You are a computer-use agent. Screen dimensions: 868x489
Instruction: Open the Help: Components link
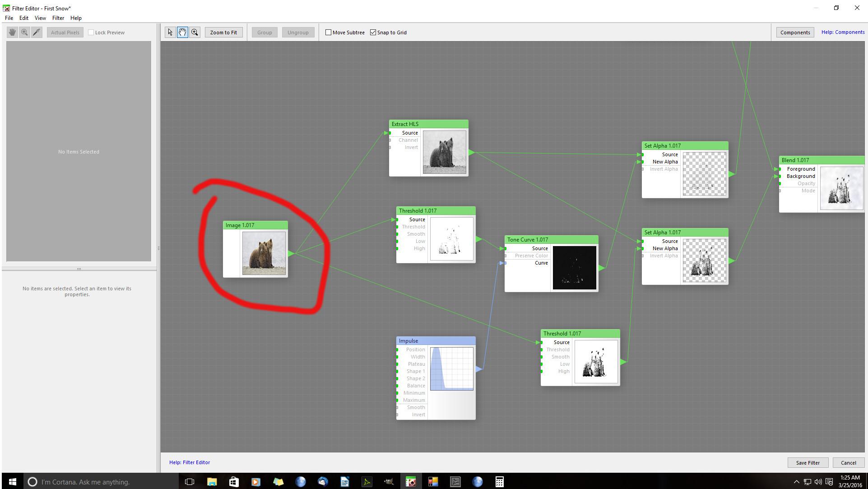(842, 32)
